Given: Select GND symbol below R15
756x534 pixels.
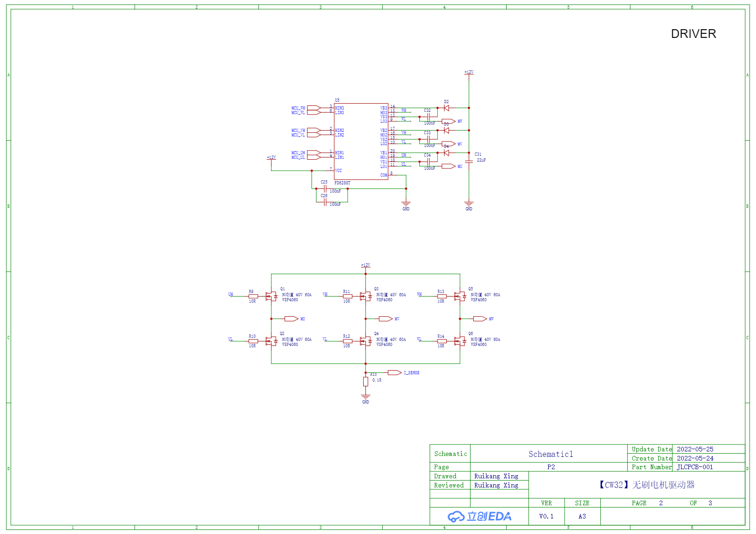Looking at the screenshot, I should click(365, 397).
